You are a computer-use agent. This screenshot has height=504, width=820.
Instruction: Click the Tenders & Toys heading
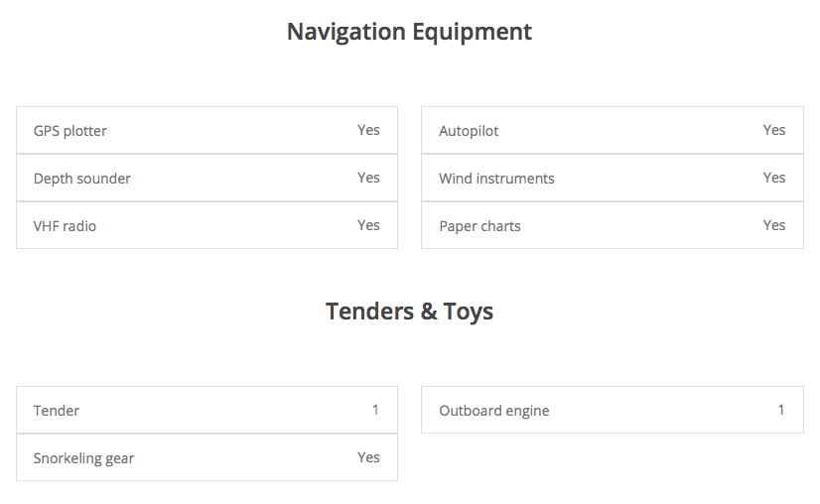click(409, 312)
